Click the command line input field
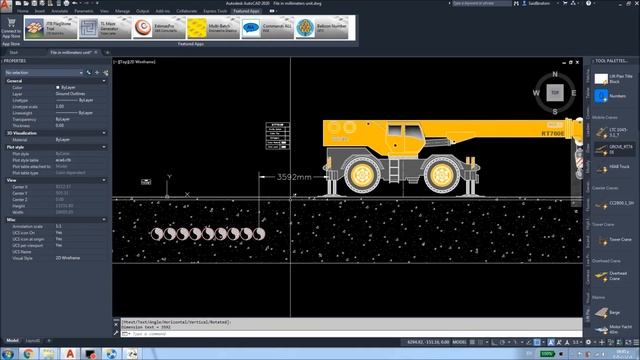This screenshot has width=640, height=360. tap(351, 334)
